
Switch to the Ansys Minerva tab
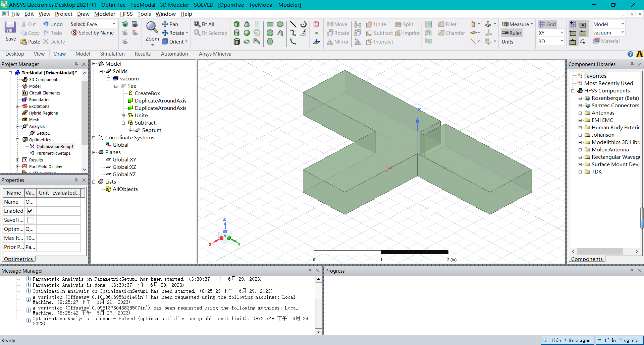pyautogui.click(x=215, y=54)
